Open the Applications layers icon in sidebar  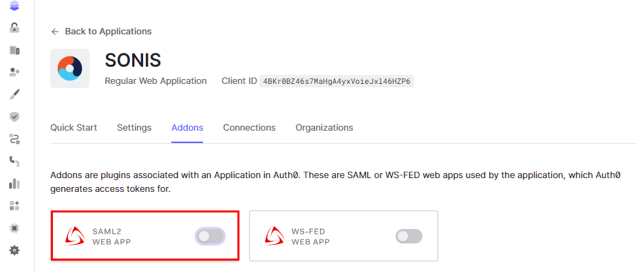[14, 6]
